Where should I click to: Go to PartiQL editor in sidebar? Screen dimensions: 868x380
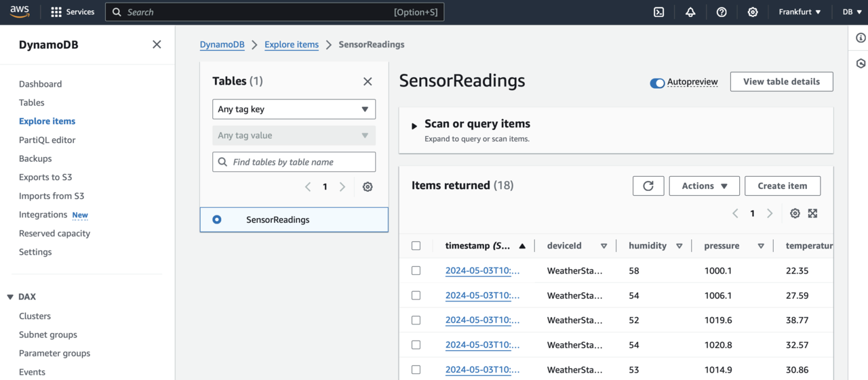coord(47,140)
